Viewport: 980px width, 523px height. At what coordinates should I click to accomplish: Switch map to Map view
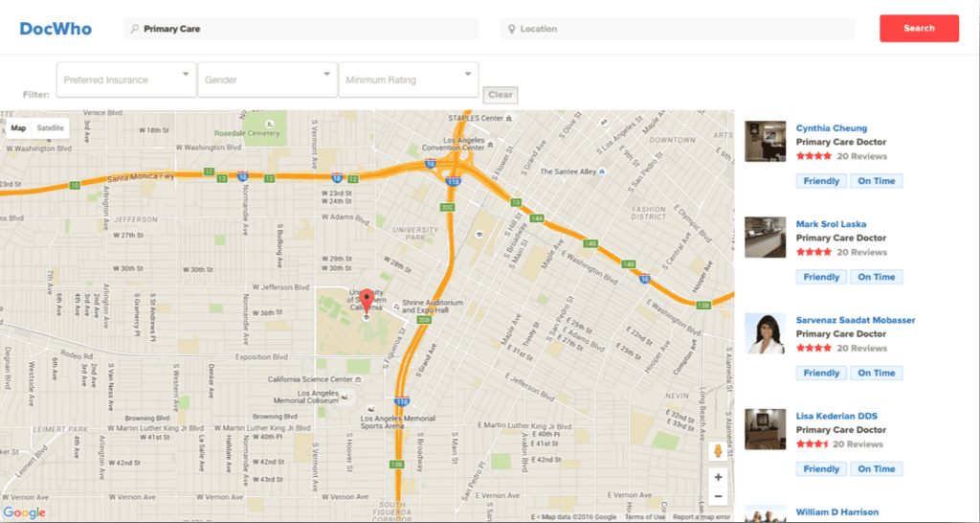[x=19, y=128]
